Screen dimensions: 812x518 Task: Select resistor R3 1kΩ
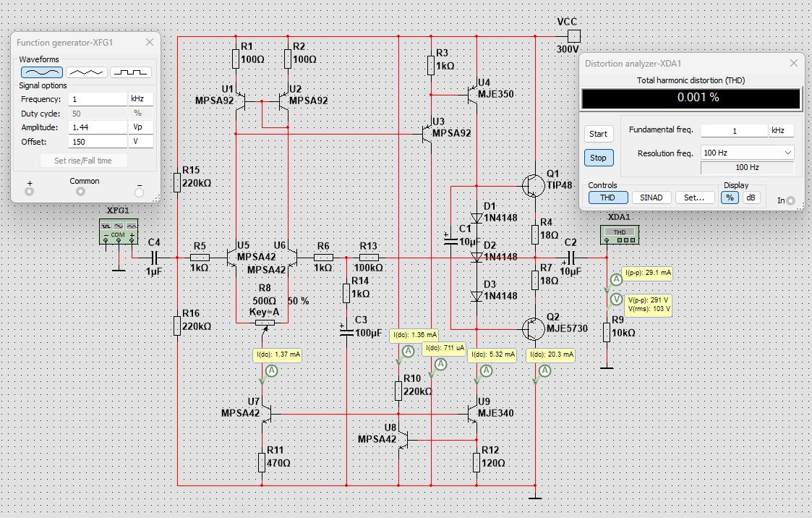tap(431, 66)
